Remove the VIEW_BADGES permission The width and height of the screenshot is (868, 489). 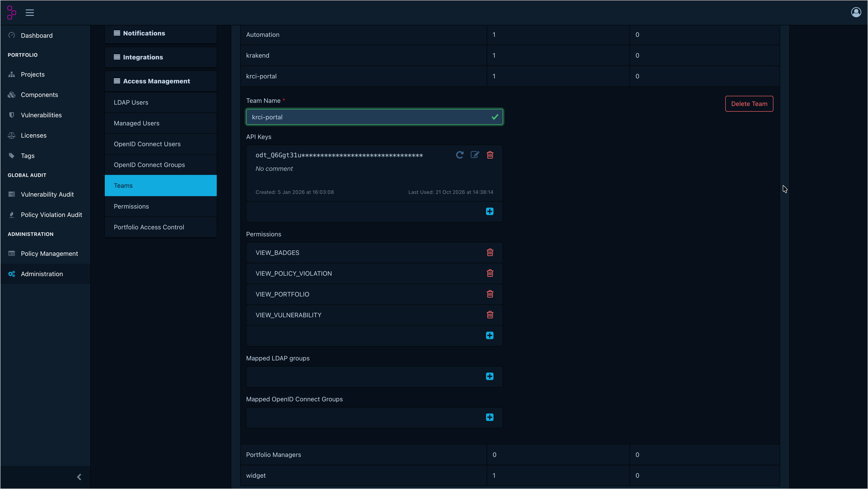click(490, 253)
